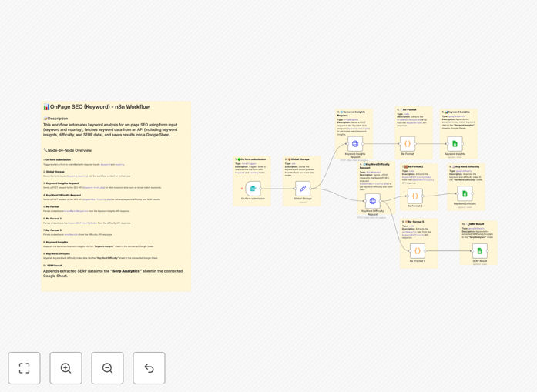Select the On form submission trigger node
Screen dimensions: 537x392
[x=253, y=189]
